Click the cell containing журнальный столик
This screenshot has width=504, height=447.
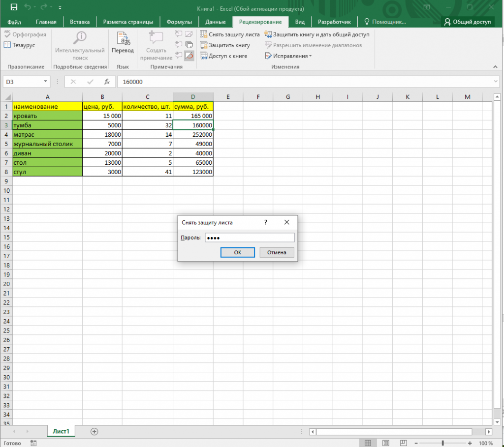pos(47,144)
